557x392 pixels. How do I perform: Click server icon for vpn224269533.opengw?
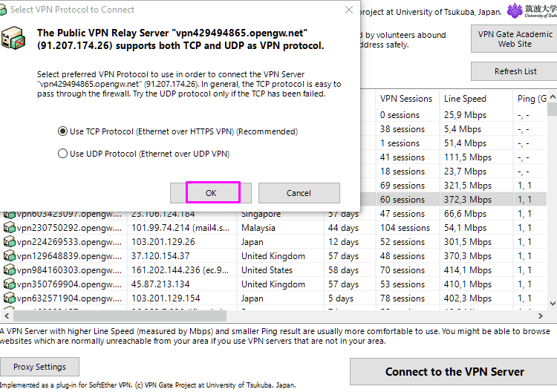click(9, 242)
